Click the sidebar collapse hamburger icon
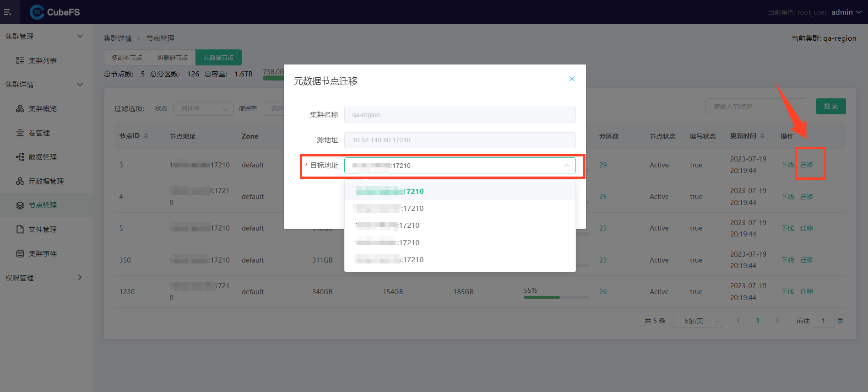This screenshot has width=868, height=392. [7, 12]
